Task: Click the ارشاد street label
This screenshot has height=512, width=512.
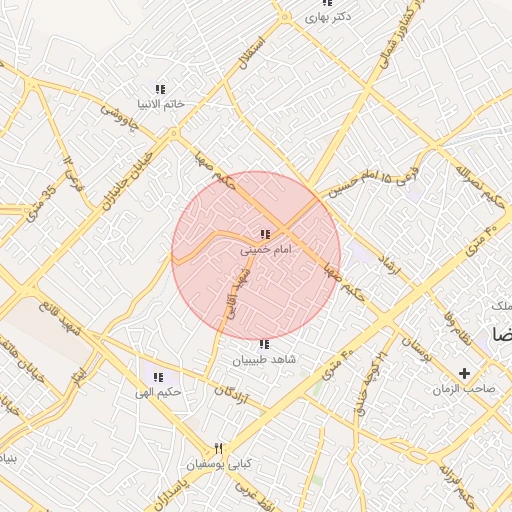Action: pos(389,265)
